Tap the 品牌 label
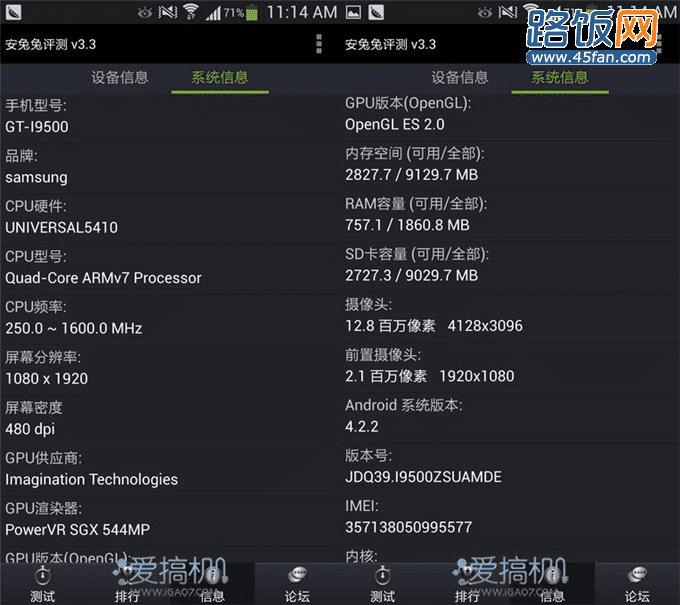 click(x=21, y=156)
